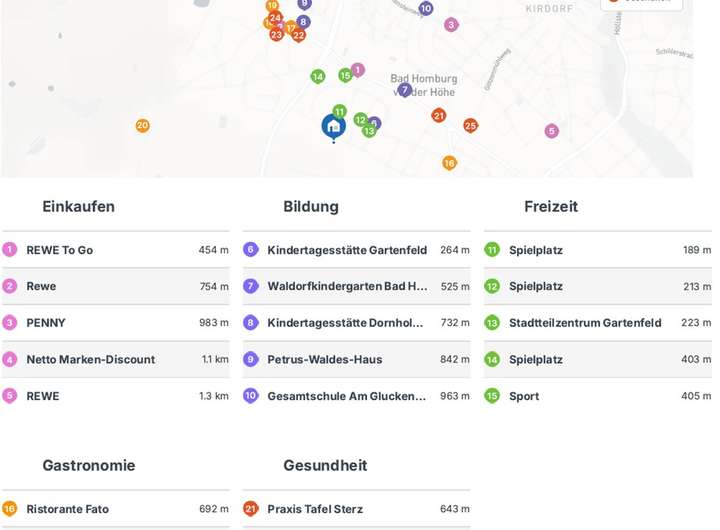The height and width of the screenshot is (530, 720).
Task: Select pink map marker 1
Action: (358, 70)
